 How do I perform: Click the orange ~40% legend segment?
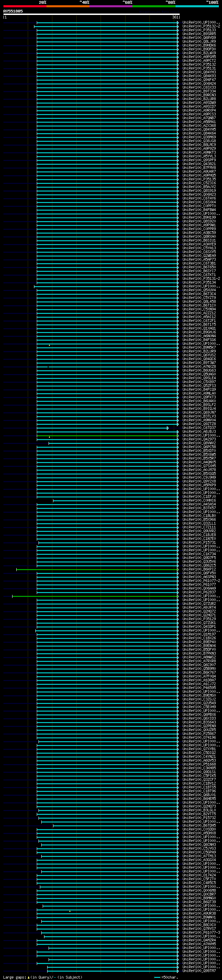(68, 6)
